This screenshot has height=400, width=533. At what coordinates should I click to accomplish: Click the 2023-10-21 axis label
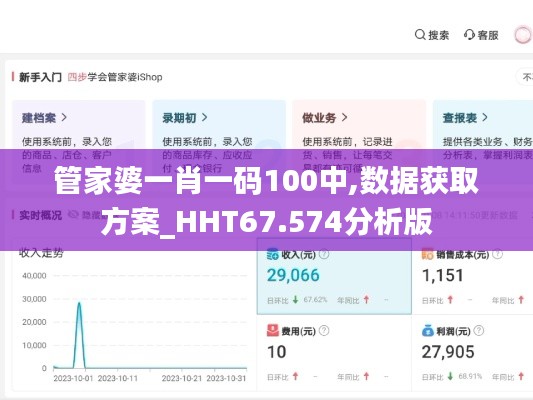pyautogui.click(x=182, y=378)
